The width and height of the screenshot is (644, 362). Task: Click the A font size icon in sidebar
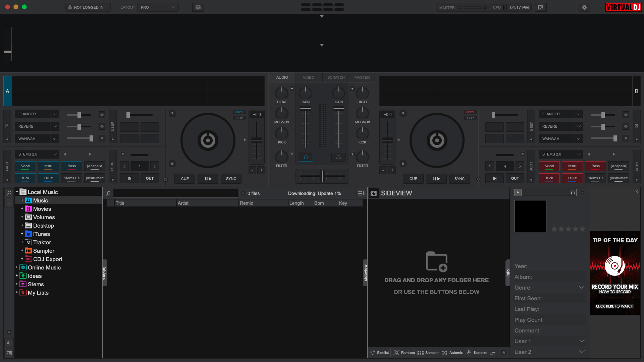click(9, 343)
